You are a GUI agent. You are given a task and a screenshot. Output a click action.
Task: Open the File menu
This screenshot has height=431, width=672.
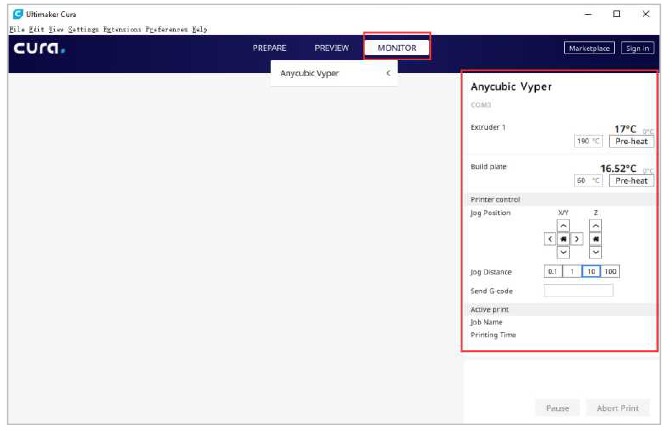[17, 29]
